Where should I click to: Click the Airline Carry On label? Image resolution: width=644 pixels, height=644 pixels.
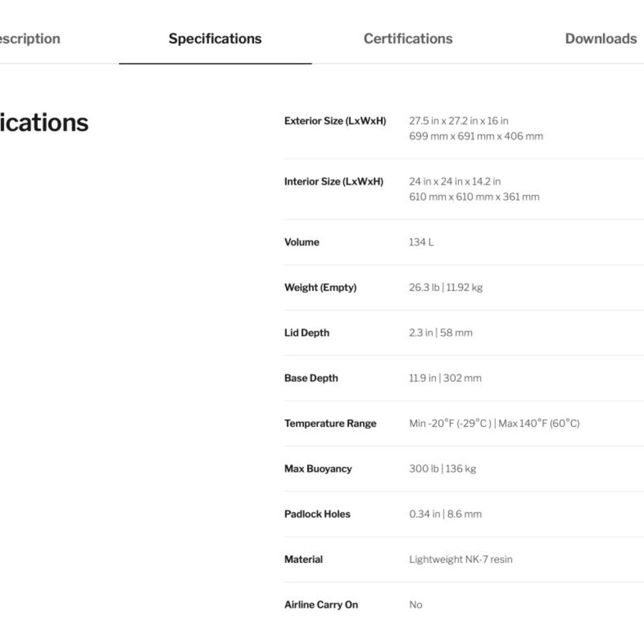(x=321, y=604)
